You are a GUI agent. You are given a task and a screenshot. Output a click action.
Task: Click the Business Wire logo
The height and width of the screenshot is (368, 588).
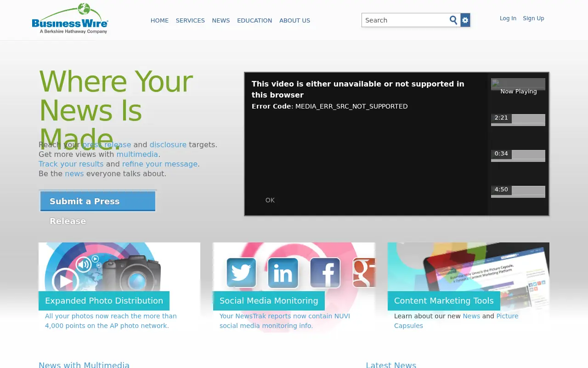click(x=70, y=18)
